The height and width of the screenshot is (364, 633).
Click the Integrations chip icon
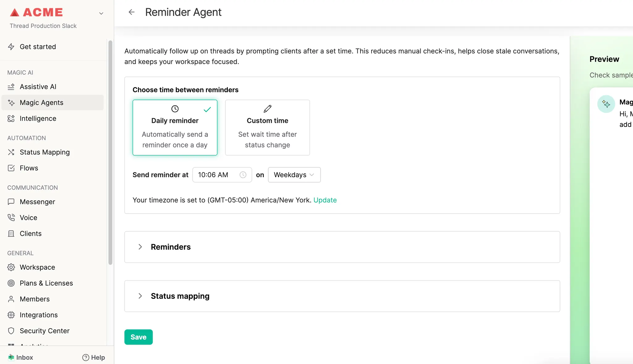pos(11,315)
